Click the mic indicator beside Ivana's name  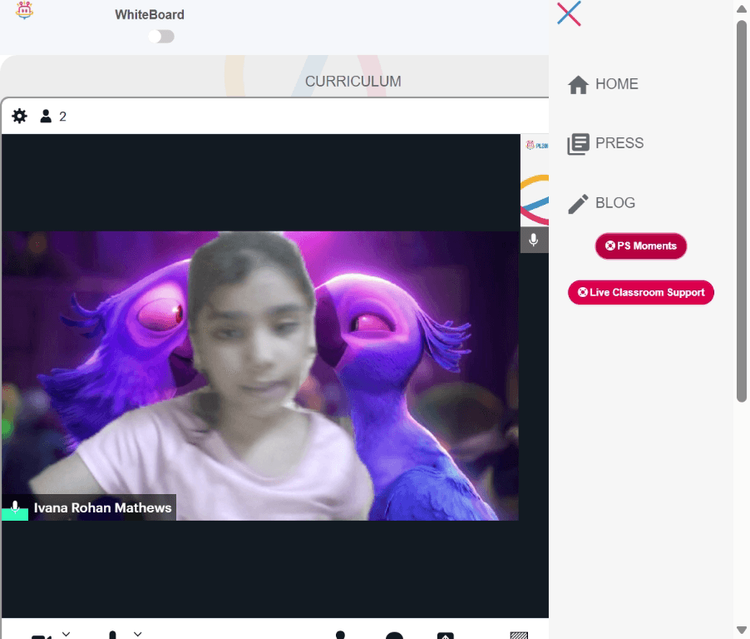(15, 507)
